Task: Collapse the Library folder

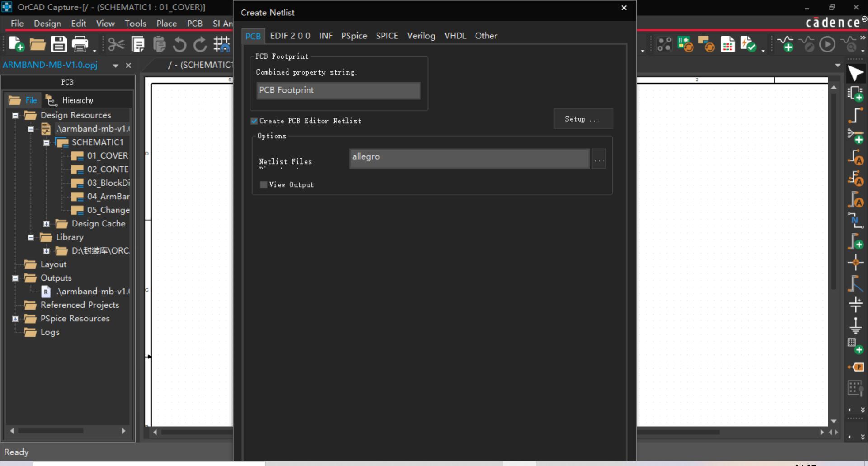Action: coord(31,237)
